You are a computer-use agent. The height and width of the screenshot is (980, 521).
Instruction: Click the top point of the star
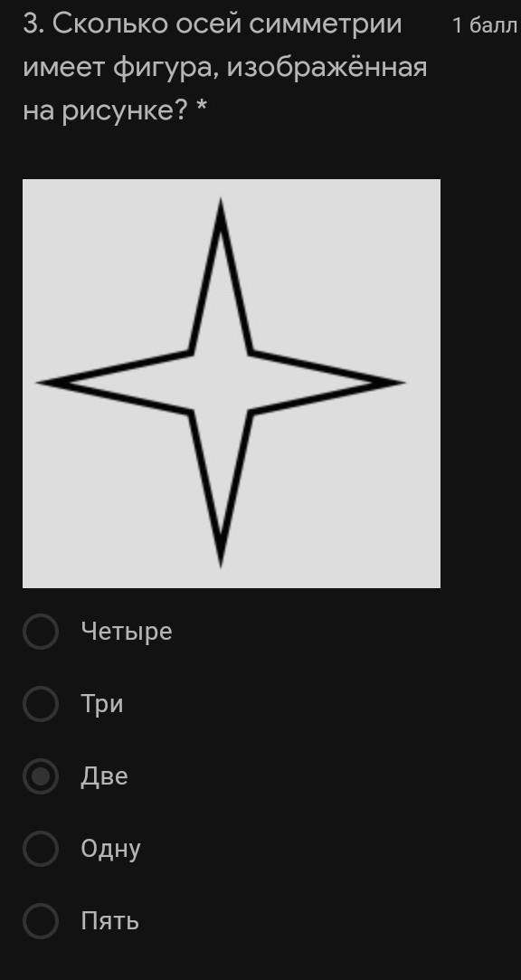point(221,206)
